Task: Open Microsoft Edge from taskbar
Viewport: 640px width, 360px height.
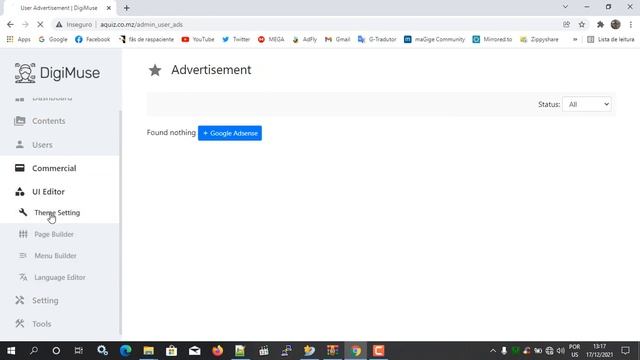Action: coord(126,351)
